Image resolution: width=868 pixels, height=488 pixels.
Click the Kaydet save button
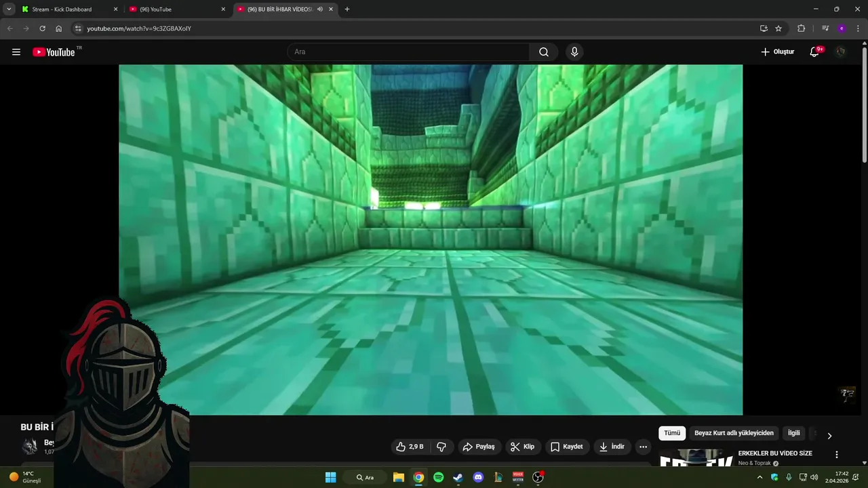tap(566, 447)
